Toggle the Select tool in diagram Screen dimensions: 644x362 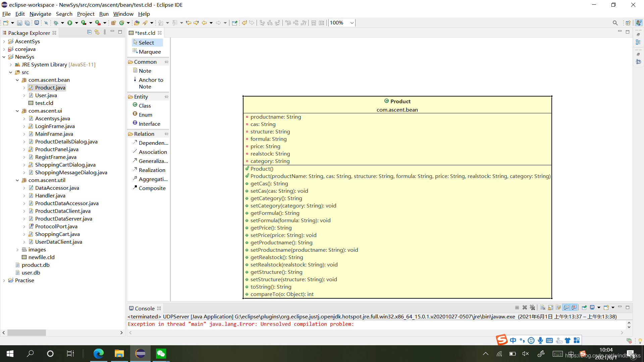[146, 43]
